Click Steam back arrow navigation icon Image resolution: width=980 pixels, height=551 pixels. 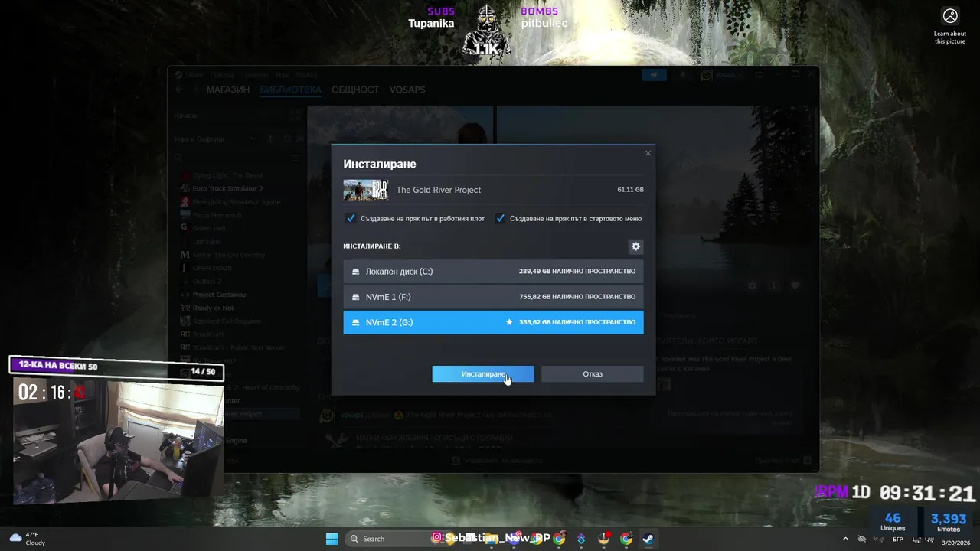pyautogui.click(x=179, y=90)
